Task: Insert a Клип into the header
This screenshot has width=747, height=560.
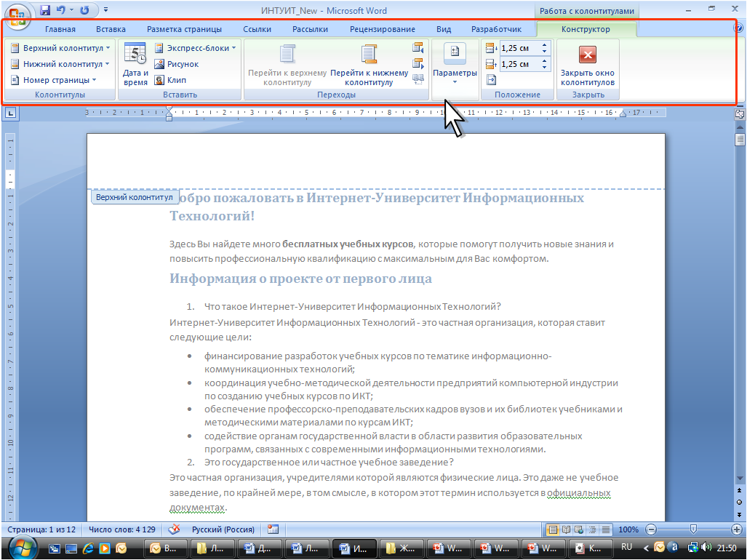Action: point(170,80)
